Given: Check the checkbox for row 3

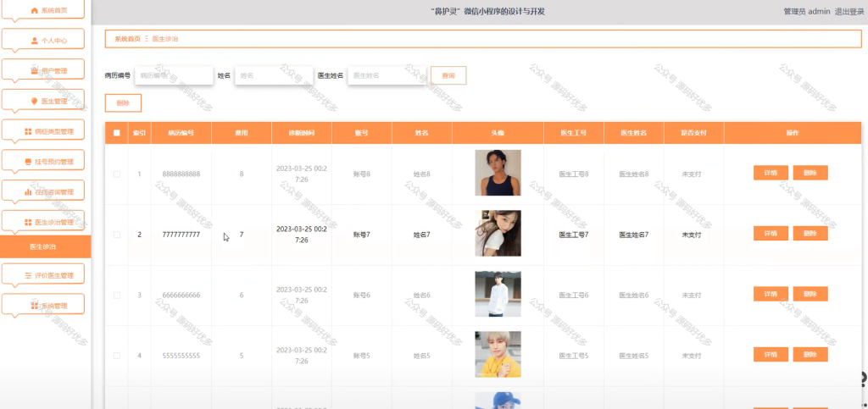Looking at the screenshot, I should (x=116, y=296).
